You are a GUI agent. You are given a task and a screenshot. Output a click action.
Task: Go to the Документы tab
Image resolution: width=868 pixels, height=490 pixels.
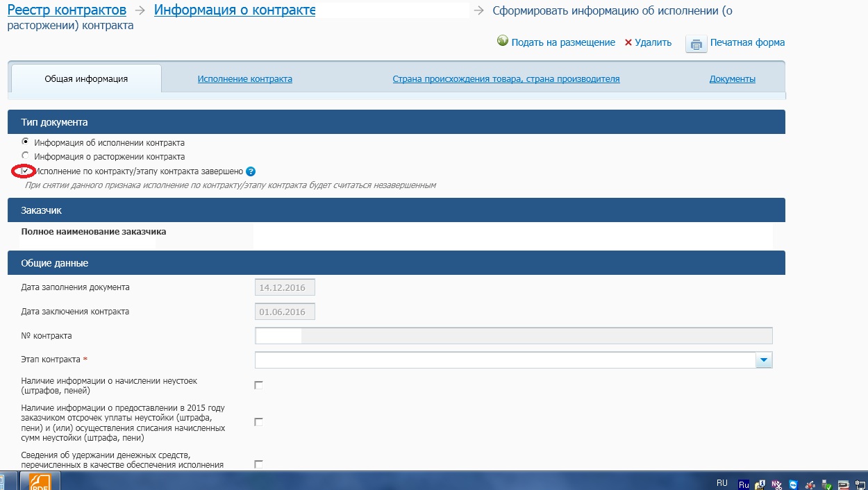coord(732,79)
